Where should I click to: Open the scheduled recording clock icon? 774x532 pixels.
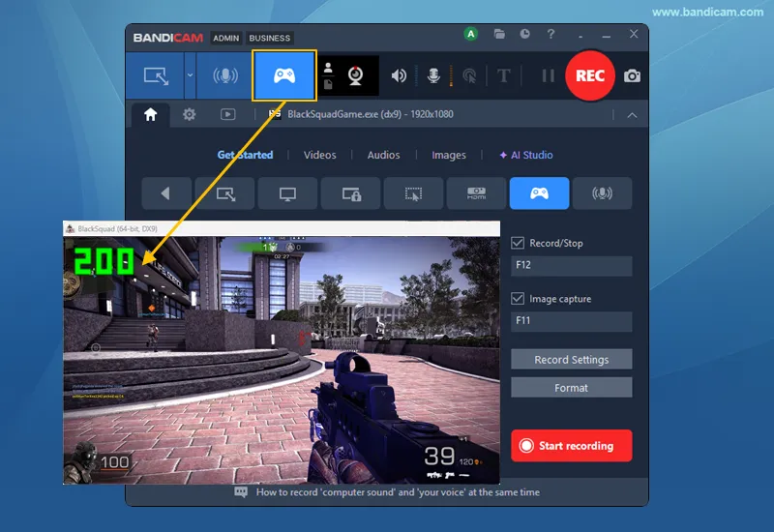pos(524,34)
